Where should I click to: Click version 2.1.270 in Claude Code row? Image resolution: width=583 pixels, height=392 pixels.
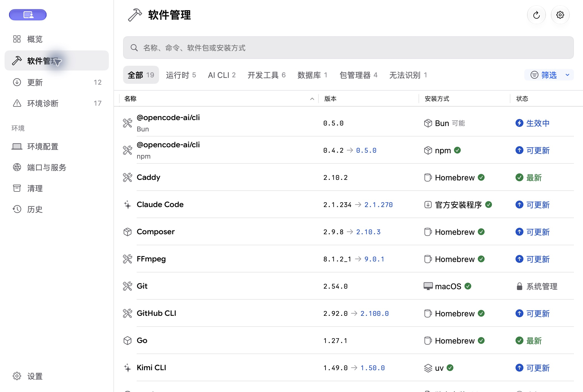click(379, 204)
